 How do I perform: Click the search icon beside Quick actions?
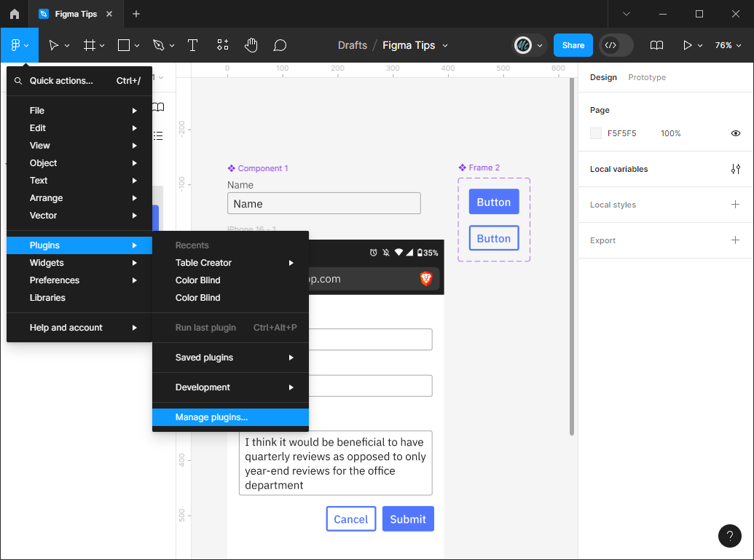(x=18, y=81)
